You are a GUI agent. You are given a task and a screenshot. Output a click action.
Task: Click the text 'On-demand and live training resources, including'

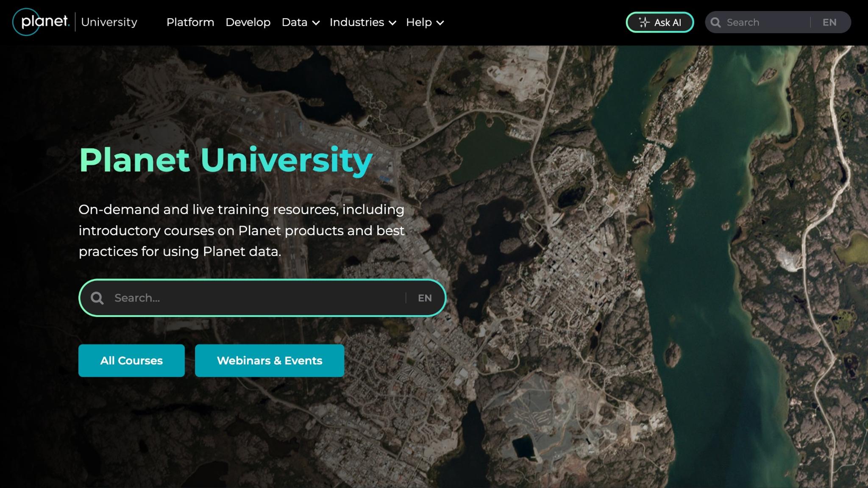[x=241, y=209]
